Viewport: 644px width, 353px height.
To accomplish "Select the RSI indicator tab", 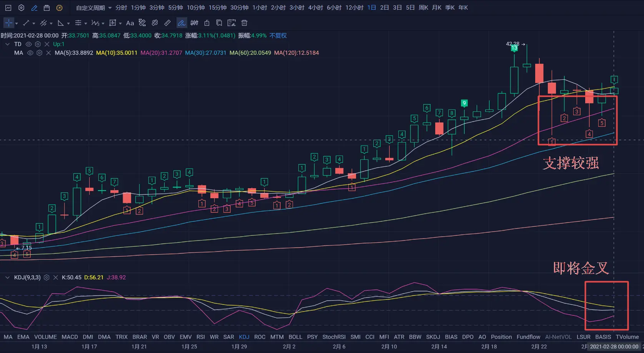I will tap(201, 337).
